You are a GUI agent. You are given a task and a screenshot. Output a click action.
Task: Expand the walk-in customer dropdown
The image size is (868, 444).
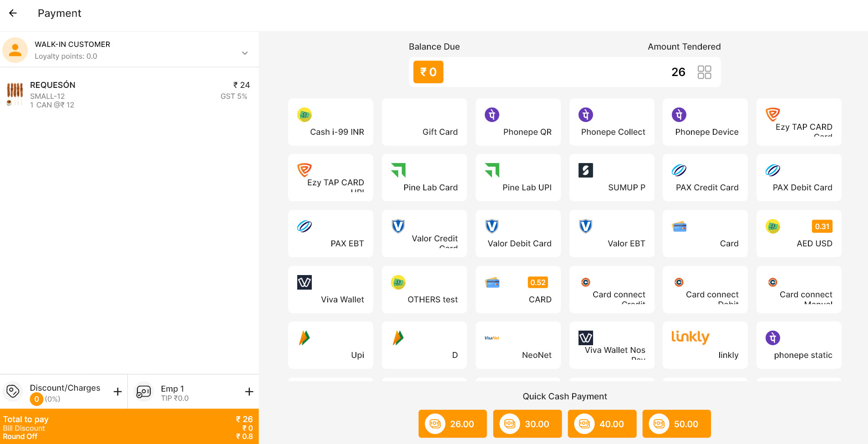pos(245,53)
